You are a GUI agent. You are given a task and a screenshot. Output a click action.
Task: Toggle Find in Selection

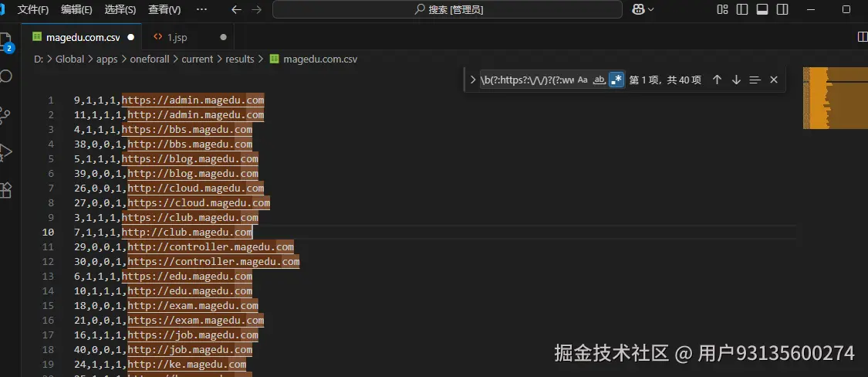[x=755, y=80]
